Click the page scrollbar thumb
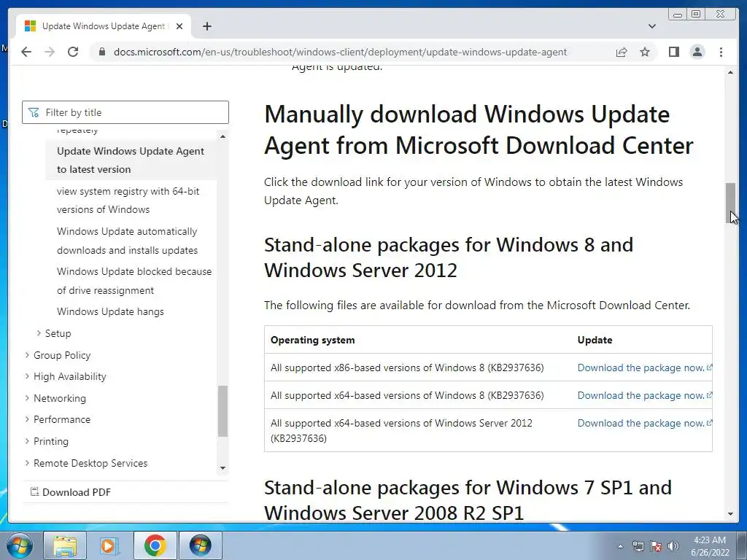The image size is (747, 560). 730,203
